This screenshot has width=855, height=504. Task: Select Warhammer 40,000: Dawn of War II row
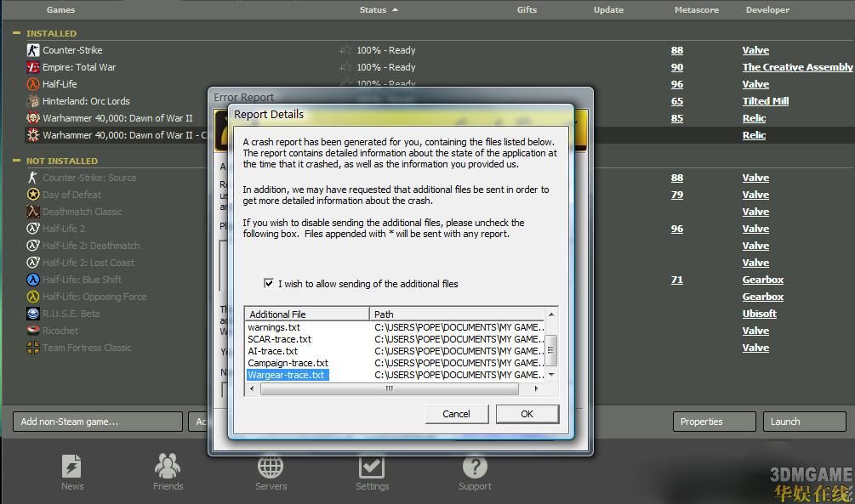117,117
